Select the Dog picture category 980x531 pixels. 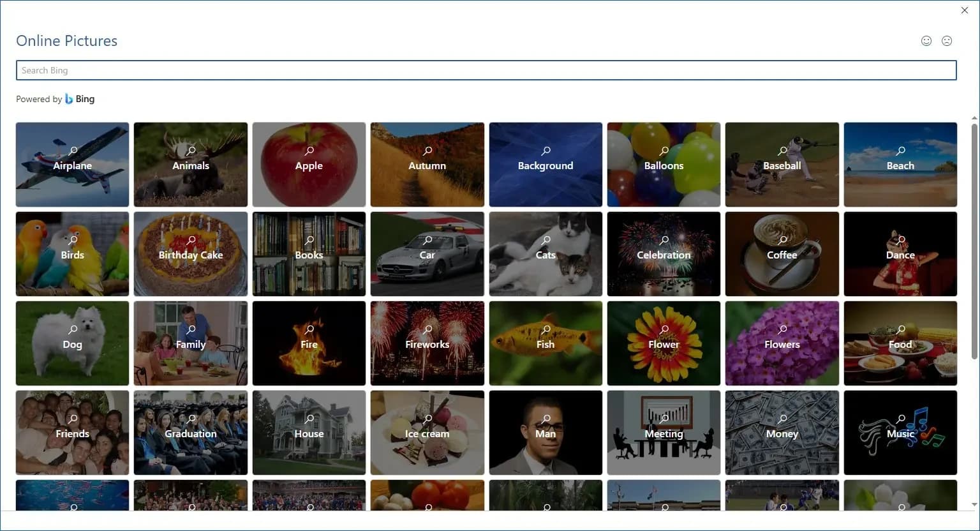tap(72, 343)
